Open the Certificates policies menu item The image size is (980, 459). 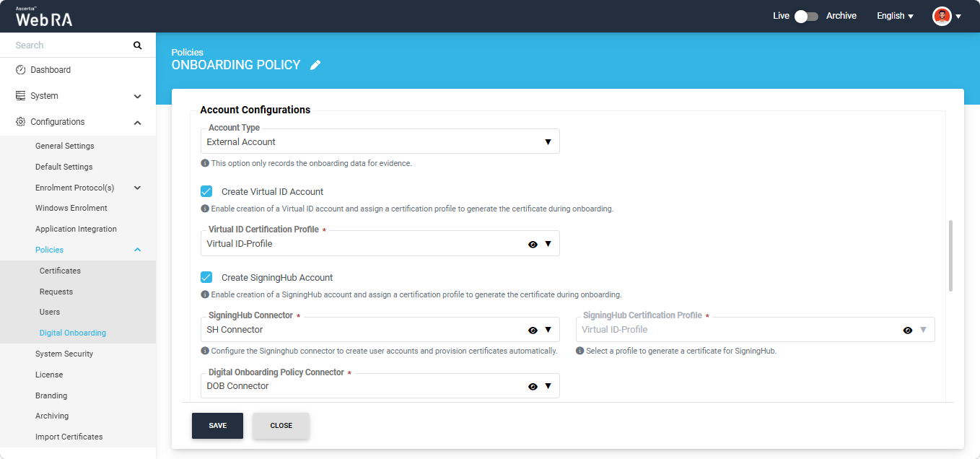pos(60,271)
